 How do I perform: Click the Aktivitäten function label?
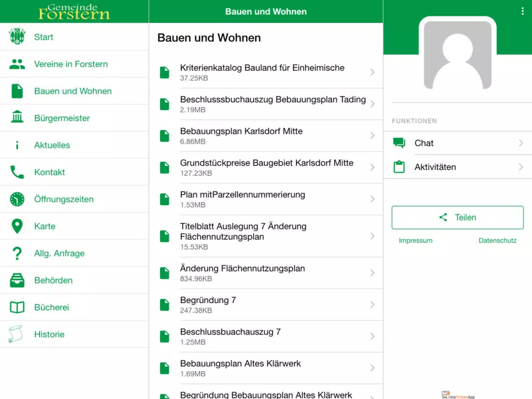tap(435, 167)
